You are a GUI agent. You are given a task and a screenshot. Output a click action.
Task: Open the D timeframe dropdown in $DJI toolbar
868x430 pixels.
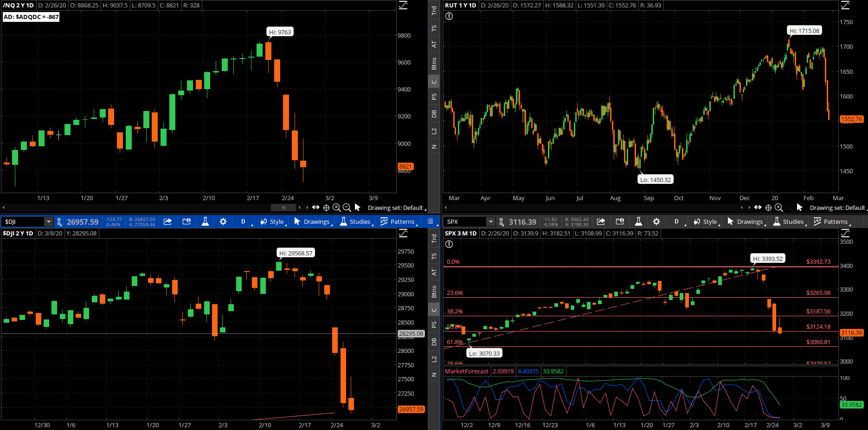click(244, 222)
